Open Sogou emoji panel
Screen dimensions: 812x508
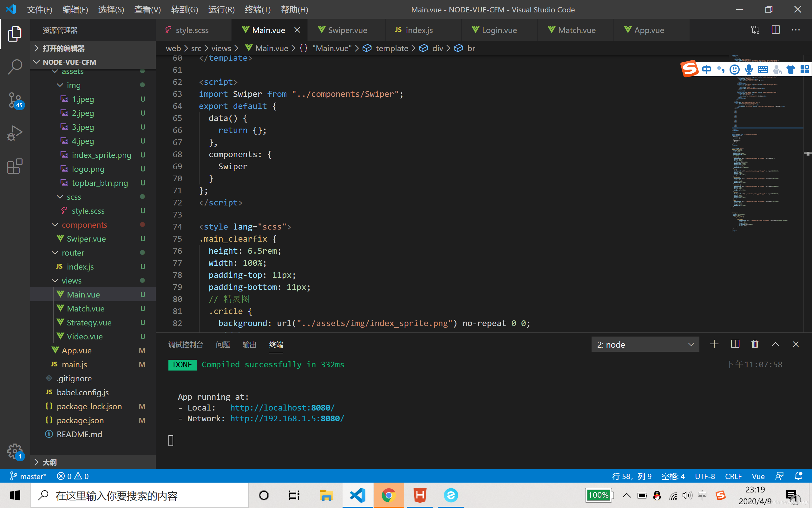point(735,70)
